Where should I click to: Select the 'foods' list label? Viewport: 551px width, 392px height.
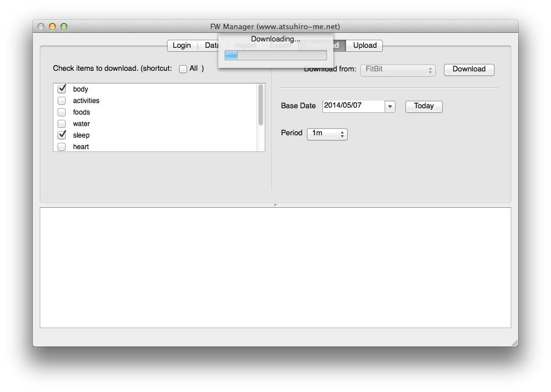pos(82,112)
